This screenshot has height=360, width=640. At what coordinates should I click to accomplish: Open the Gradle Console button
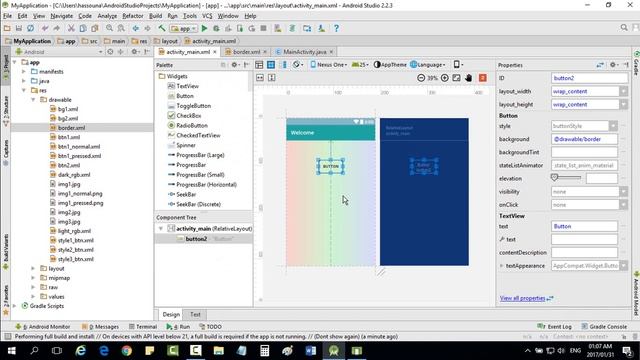coord(604,327)
